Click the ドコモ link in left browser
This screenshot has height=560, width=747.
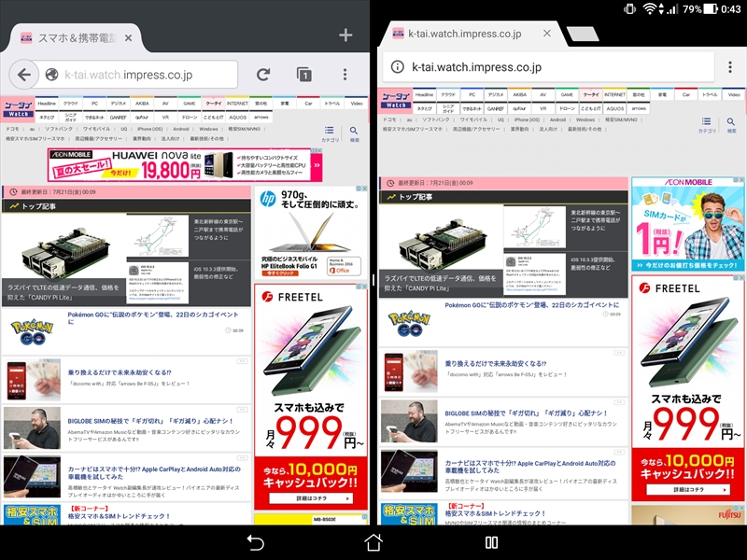click(12, 129)
